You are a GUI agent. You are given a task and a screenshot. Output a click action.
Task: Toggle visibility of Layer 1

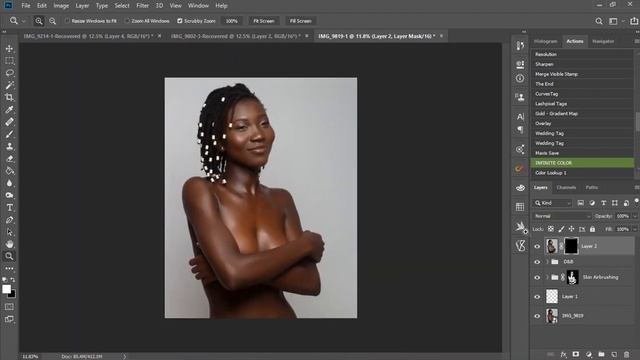coord(537,297)
